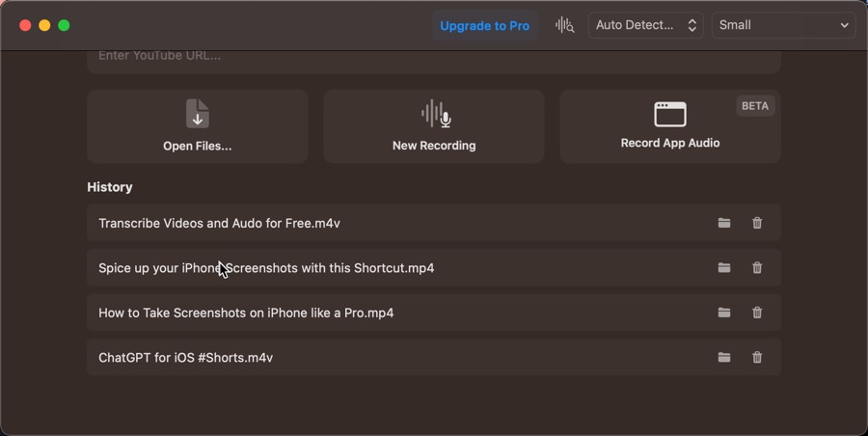The image size is (868, 436).
Task: Focus the Enter YouTube URL field
Action: click(433, 60)
